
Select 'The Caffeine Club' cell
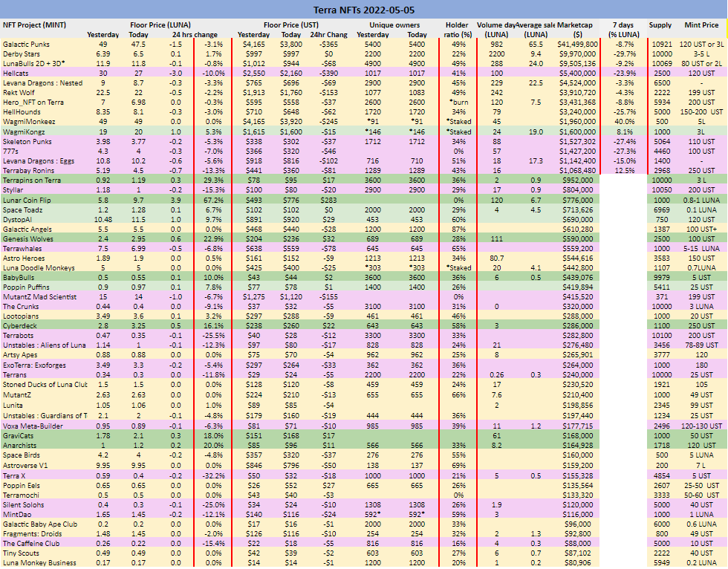pos(31,544)
